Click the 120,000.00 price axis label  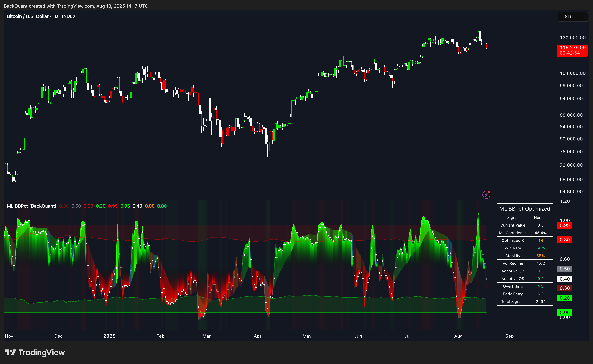click(572, 38)
